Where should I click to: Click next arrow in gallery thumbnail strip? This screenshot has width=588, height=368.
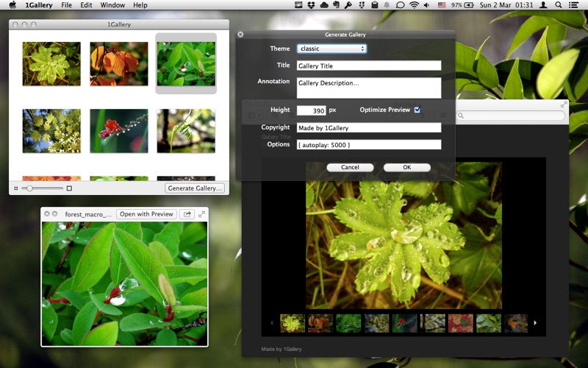point(535,322)
